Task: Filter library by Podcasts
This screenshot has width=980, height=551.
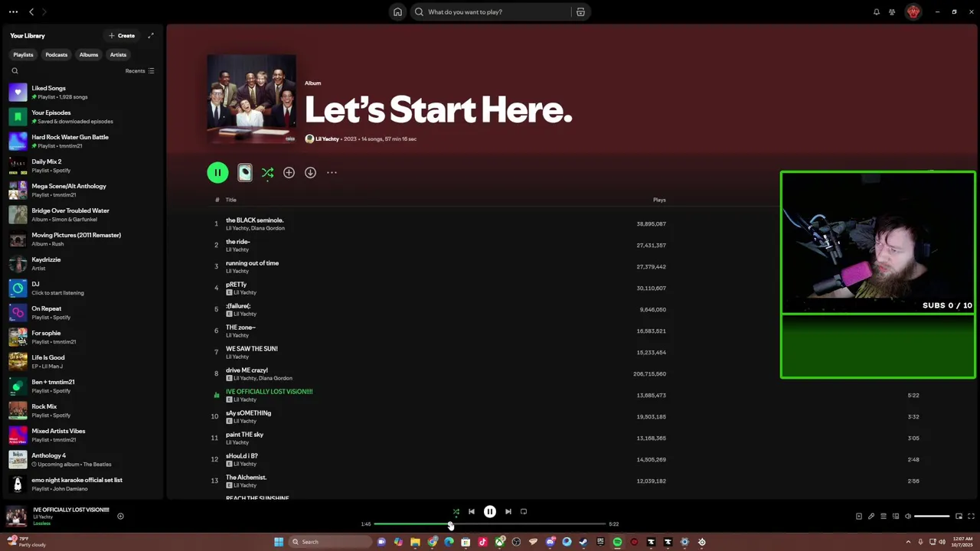Action: coord(56,54)
